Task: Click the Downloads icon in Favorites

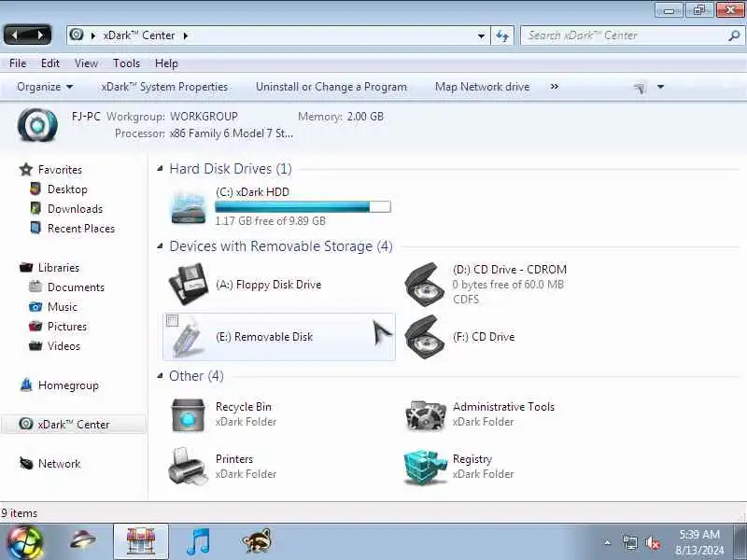Action: [35, 208]
